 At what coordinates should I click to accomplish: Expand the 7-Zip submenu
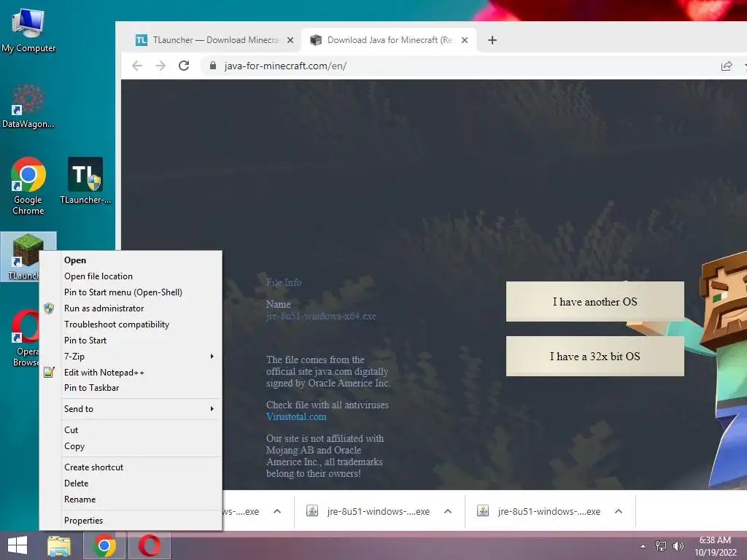[x=142, y=356]
